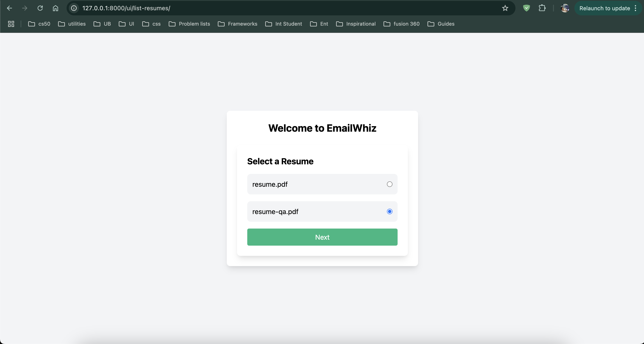Click the browser back arrow
Viewport: 644px width, 344px height.
coord(9,8)
